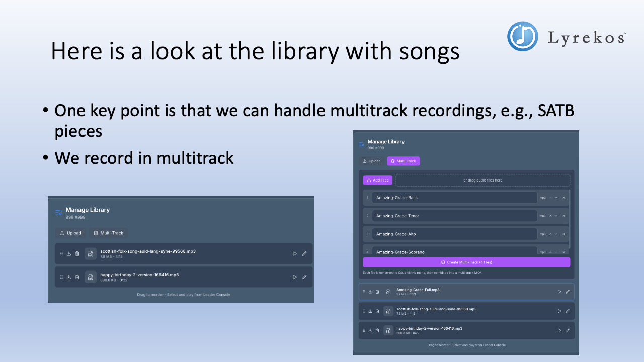
Task: Play Amazing-Grace-Full.mp3
Action: click(559, 292)
